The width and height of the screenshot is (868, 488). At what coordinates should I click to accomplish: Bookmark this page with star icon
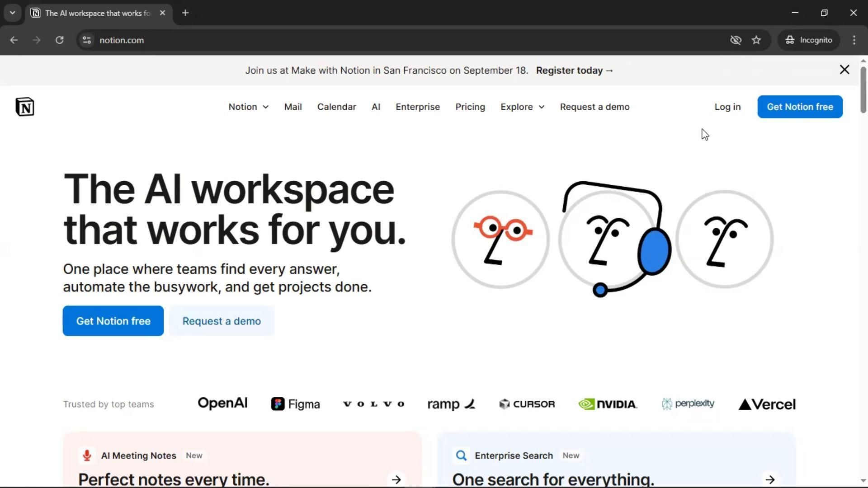[756, 40]
